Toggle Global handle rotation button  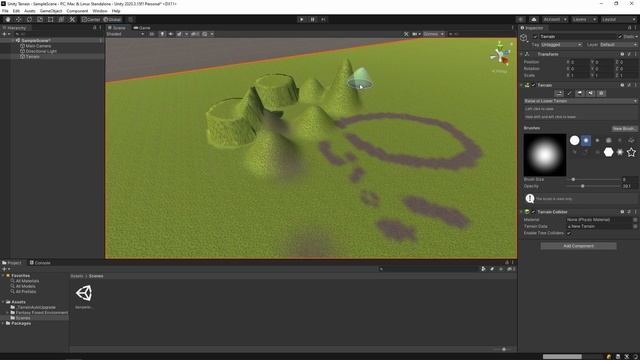click(112, 19)
